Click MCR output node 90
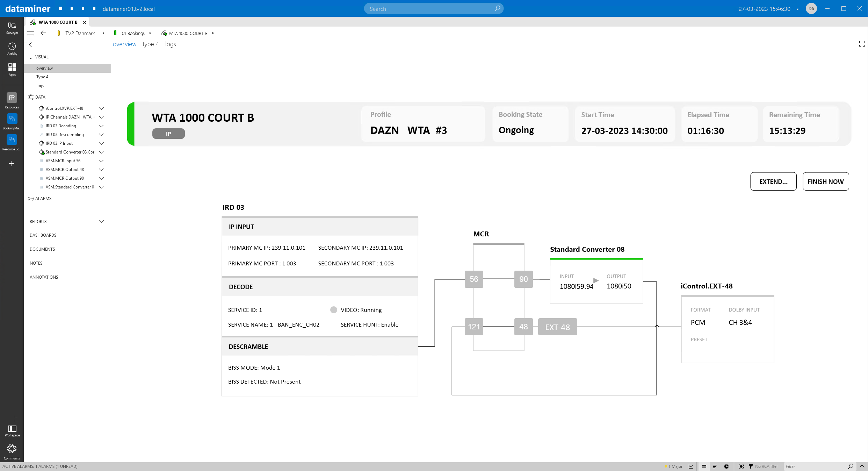The image size is (868, 471). click(523, 279)
